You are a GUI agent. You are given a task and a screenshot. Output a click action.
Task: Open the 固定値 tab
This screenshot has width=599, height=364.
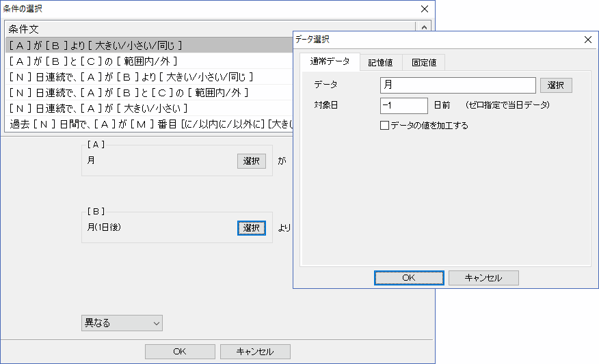[424, 63]
